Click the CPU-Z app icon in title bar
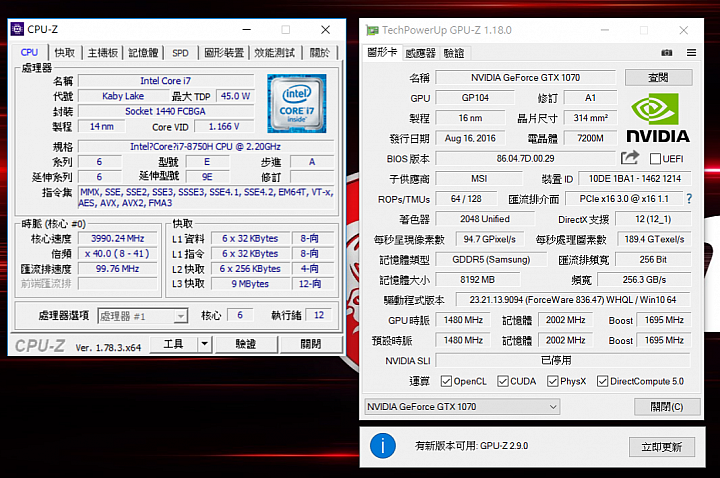 17,29
